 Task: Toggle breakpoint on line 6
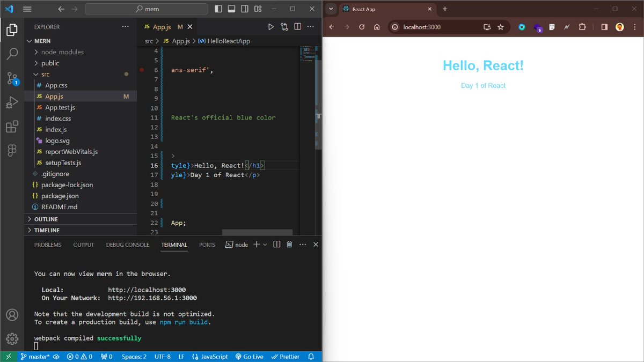click(142, 70)
